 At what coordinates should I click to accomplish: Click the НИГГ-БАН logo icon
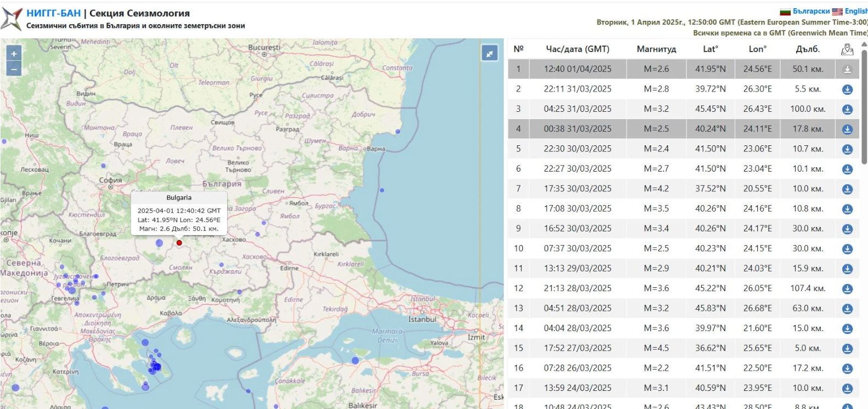(x=12, y=18)
